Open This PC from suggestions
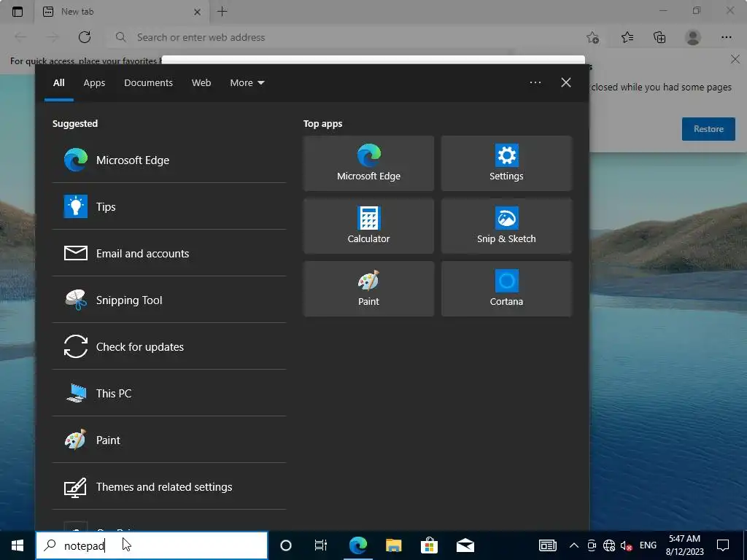The width and height of the screenshot is (747, 560). [x=169, y=393]
